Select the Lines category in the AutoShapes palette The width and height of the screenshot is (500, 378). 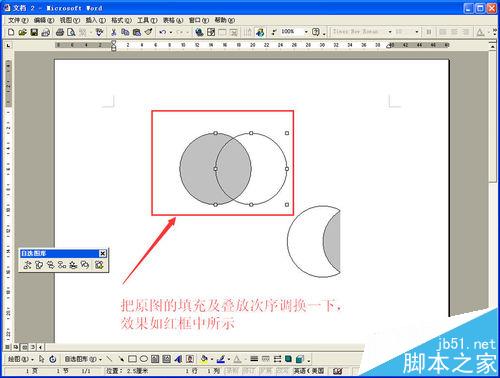(x=27, y=265)
